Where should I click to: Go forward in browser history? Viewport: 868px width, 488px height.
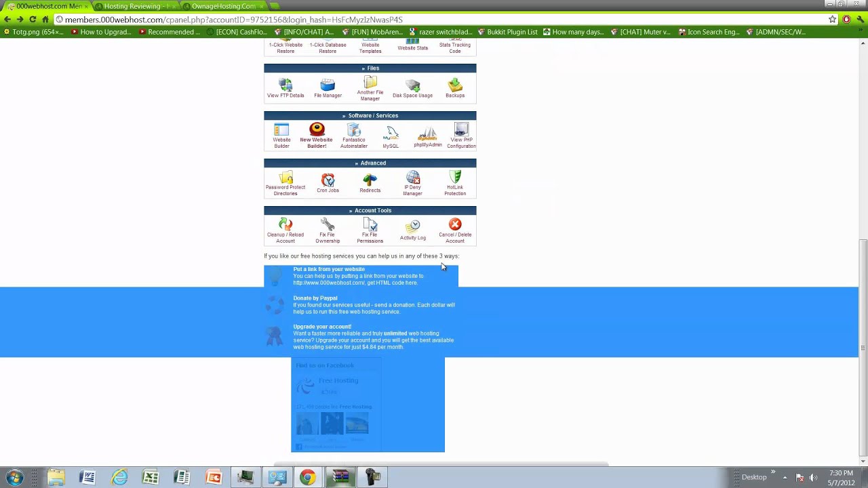(x=20, y=20)
